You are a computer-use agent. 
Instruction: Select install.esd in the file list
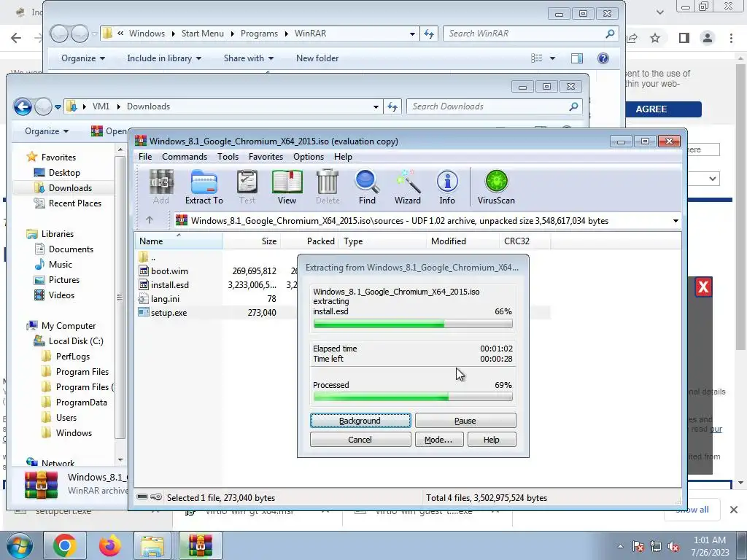(169, 285)
